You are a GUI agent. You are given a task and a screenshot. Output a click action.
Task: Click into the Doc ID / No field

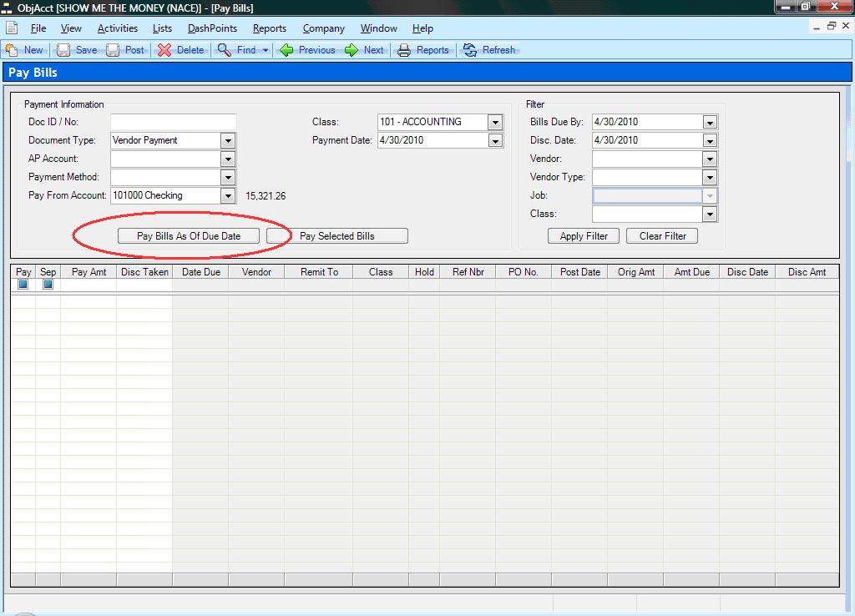pos(174,122)
